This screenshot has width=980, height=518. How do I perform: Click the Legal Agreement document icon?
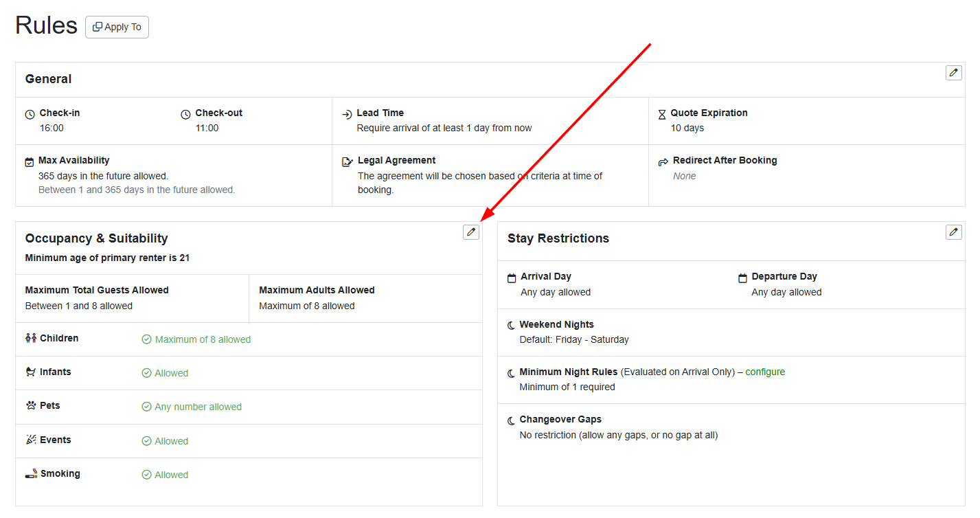[347, 160]
